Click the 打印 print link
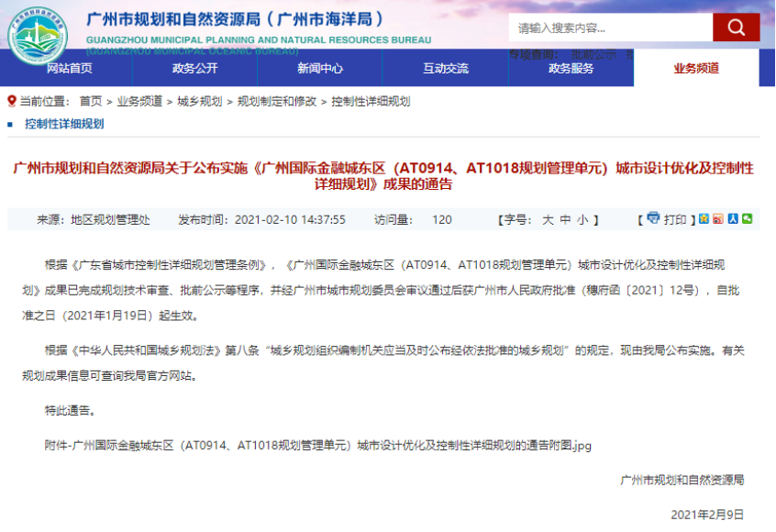Image resolution: width=776 pixels, height=532 pixels. 675,220
